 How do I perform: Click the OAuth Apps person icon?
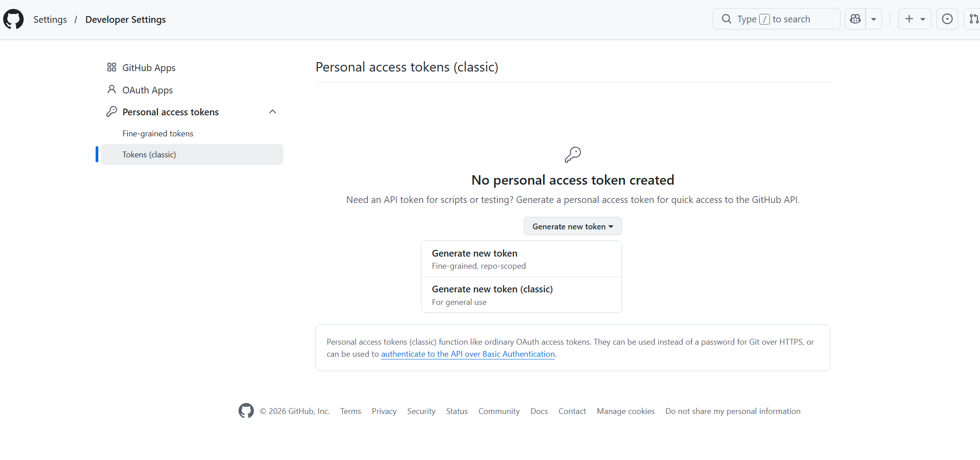112,90
